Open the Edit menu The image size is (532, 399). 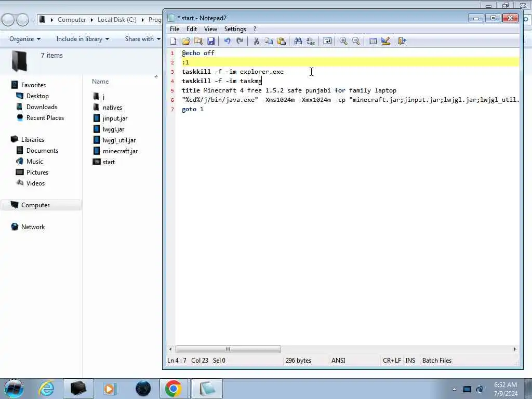click(x=192, y=29)
